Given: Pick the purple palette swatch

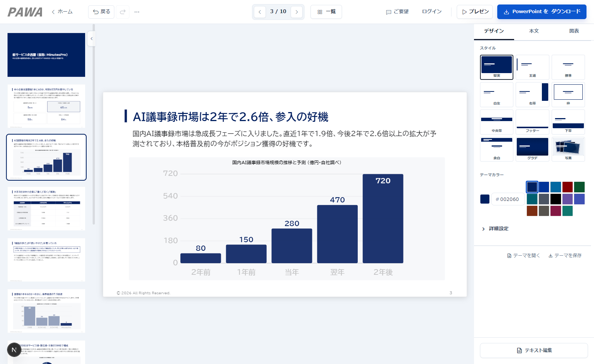Looking at the screenshot, I should click(567, 199).
